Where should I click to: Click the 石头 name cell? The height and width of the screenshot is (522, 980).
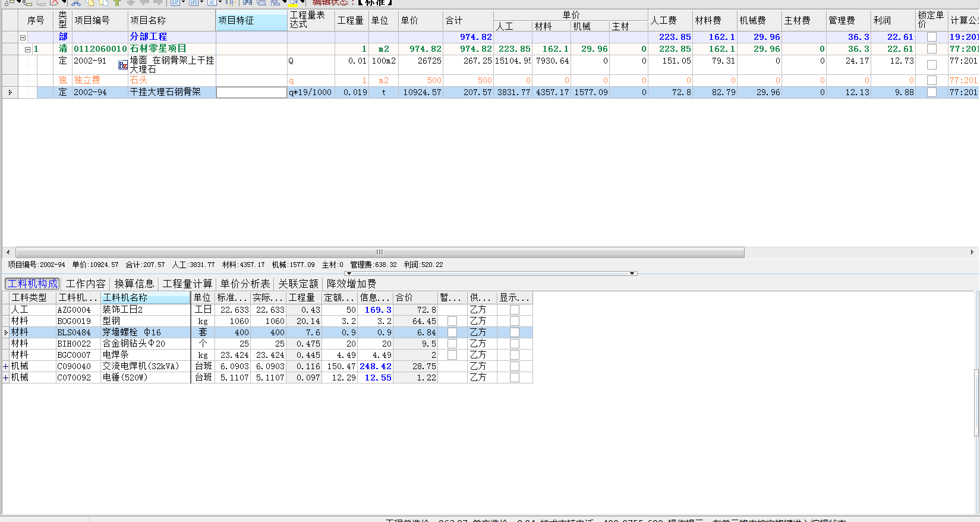coord(172,80)
